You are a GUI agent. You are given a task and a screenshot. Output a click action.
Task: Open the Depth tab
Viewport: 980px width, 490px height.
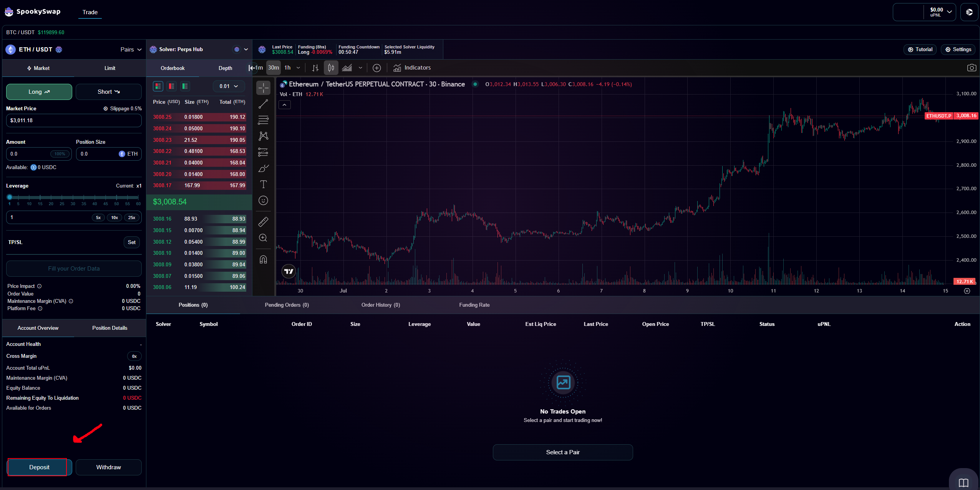[x=225, y=68]
